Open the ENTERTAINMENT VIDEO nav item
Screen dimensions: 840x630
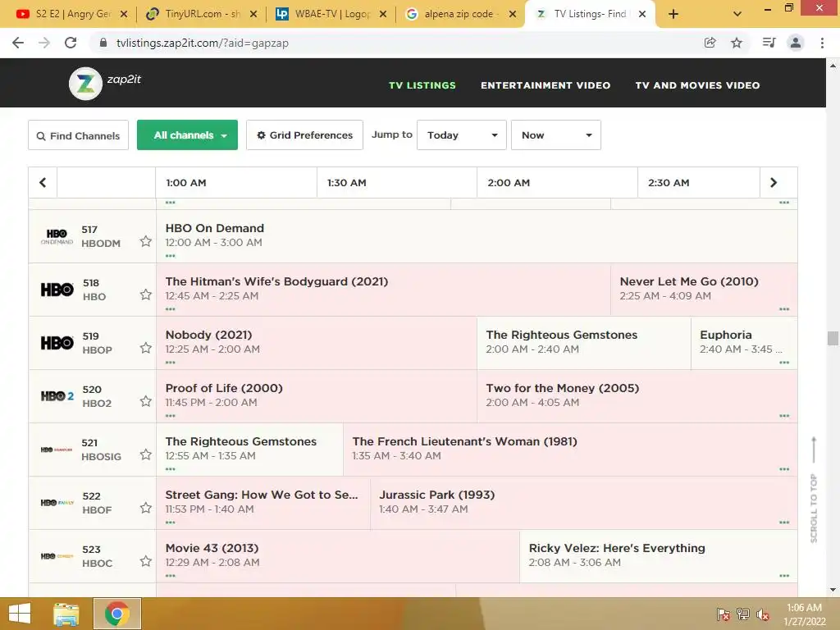click(x=546, y=85)
